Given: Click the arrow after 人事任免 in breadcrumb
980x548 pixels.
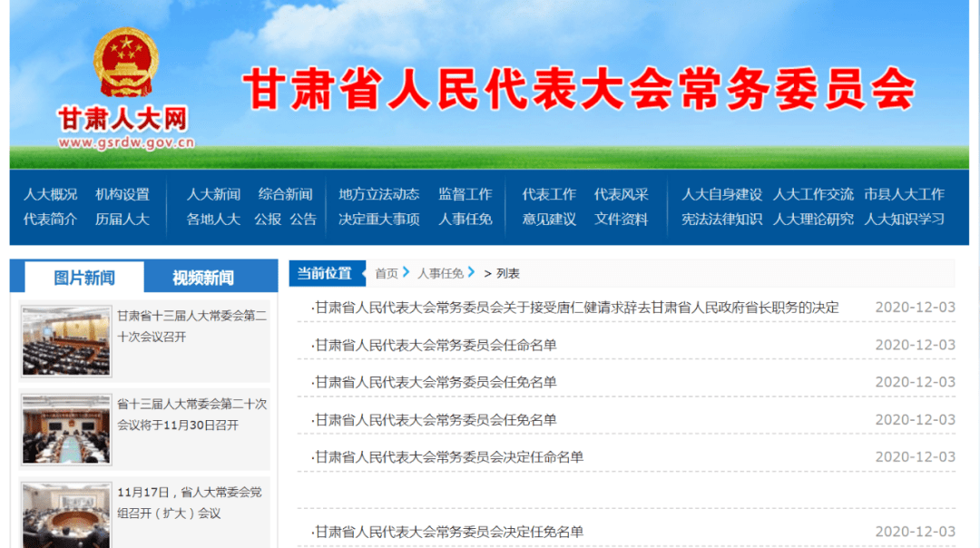Looking at the screenshot, I should (472, 272).
